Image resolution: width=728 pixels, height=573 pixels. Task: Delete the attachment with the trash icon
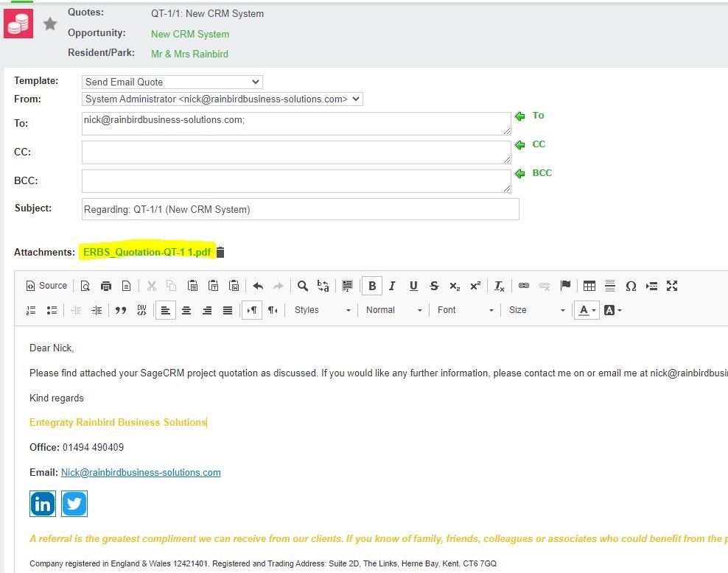[x=220, y=252]
